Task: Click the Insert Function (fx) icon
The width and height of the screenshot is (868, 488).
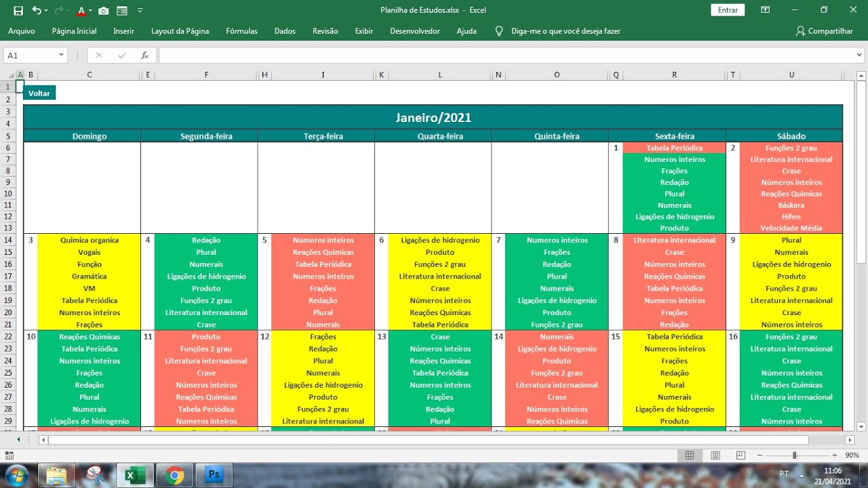Action: pos(142,55)
